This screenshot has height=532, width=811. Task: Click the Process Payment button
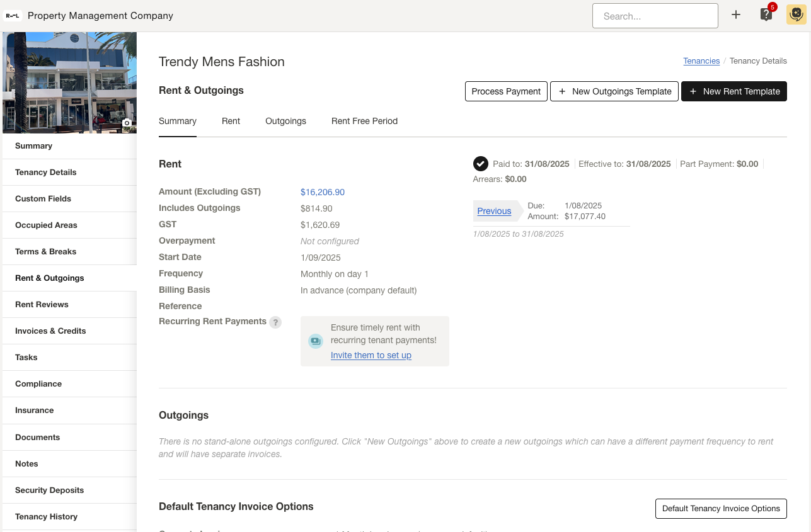pyautogui.click(x=506, y=91)
